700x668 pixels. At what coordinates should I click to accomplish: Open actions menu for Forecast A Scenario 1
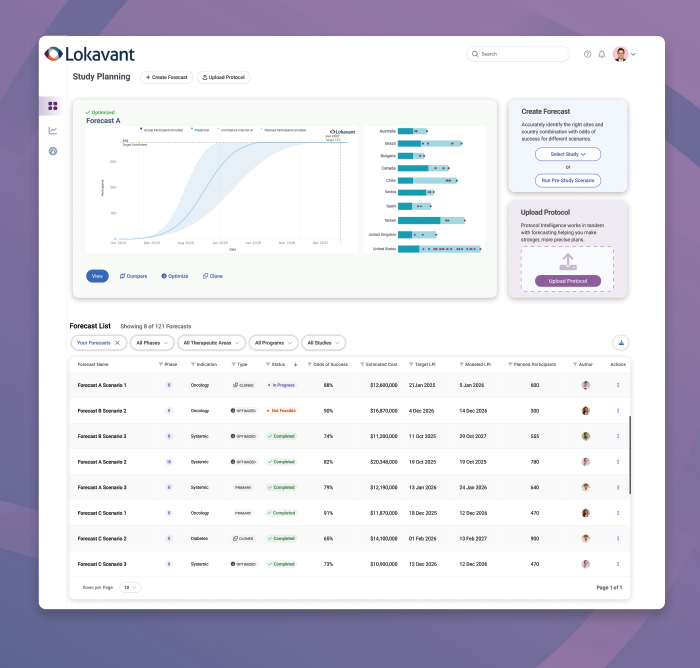click(x=618, y=385)
